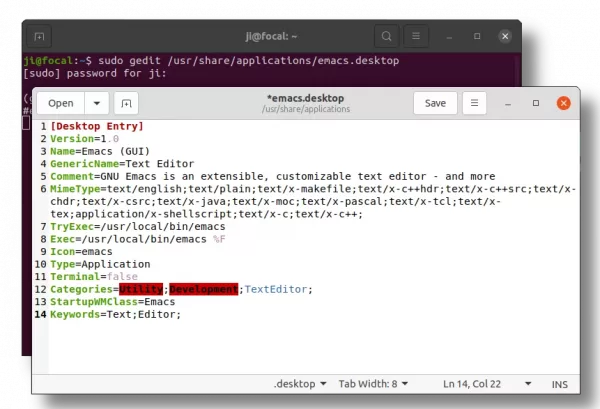Click the Icon=emacs line
Viewport: 600px width, 409px height.
point(82,252)
